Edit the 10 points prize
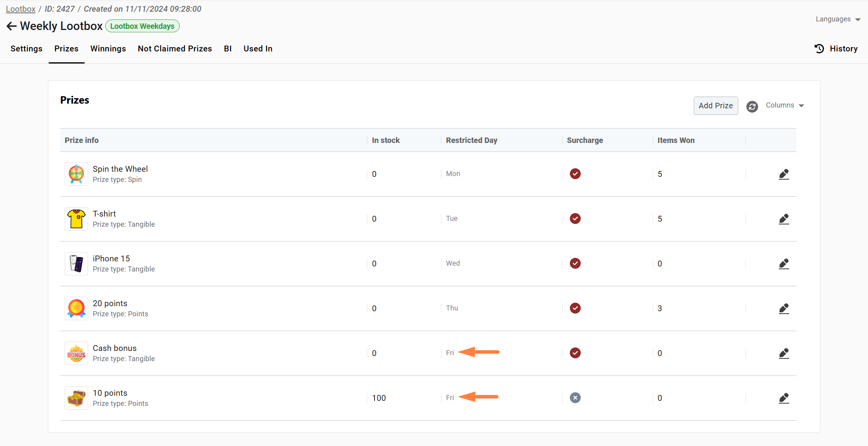Viewport: 868px width, 446px height. click(x=784, y=398)
